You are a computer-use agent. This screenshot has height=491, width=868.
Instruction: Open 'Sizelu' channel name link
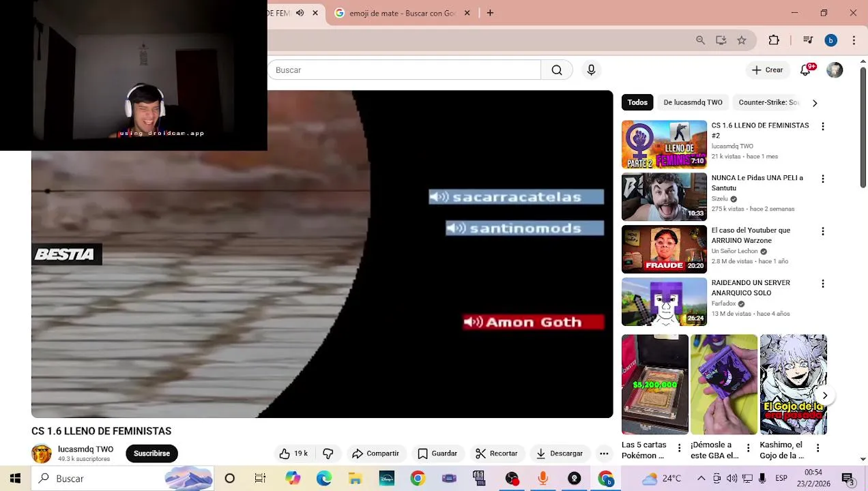(719, 199)
